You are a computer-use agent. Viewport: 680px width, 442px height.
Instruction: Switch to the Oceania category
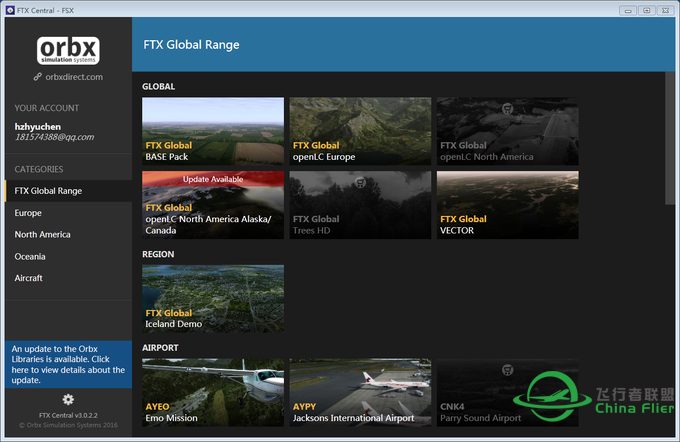(x=69, y=256)
